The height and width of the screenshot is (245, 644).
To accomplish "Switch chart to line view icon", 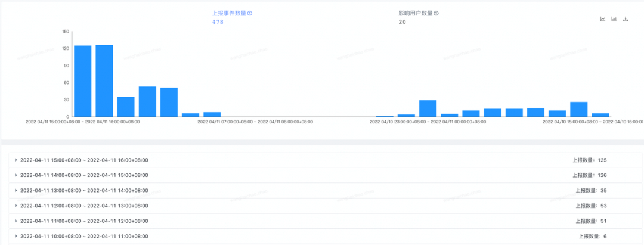I will click(x=602, y=19).
